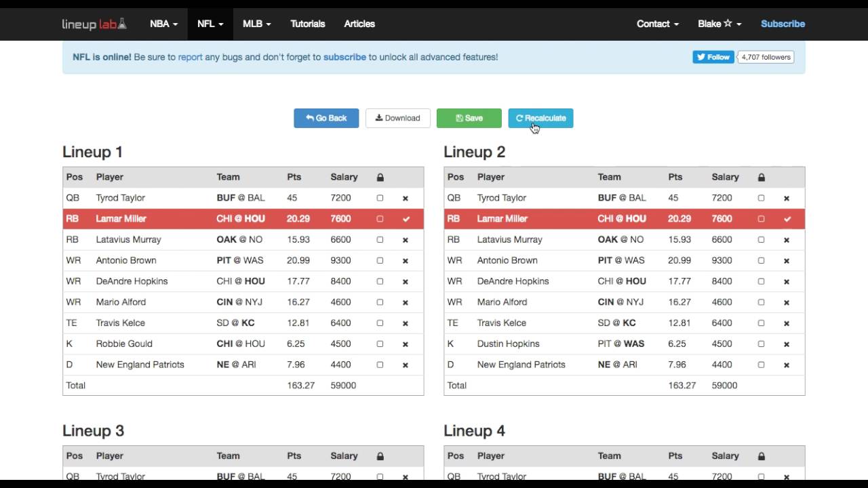Viewport: 868px width, 488px height.
Task: Click lock icon header in Lineup 4
Action: pos(761,456)
